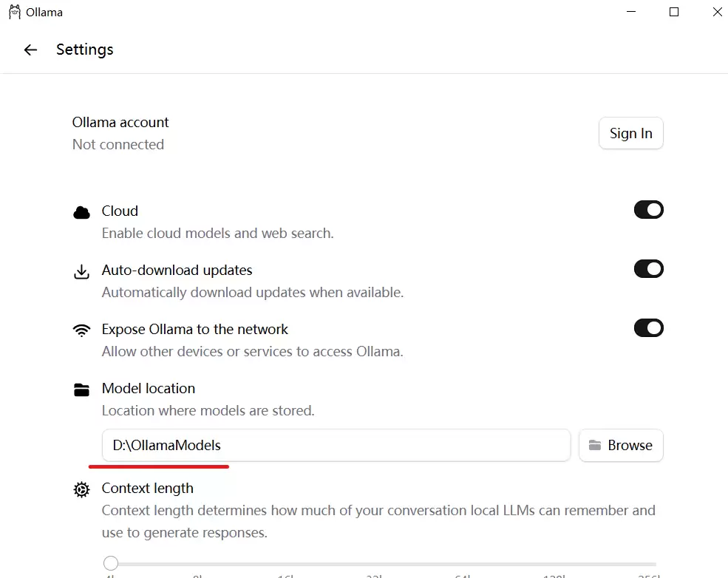Minimize the Ollama window
Screen dimensions: 728x578
pos(630,12)
